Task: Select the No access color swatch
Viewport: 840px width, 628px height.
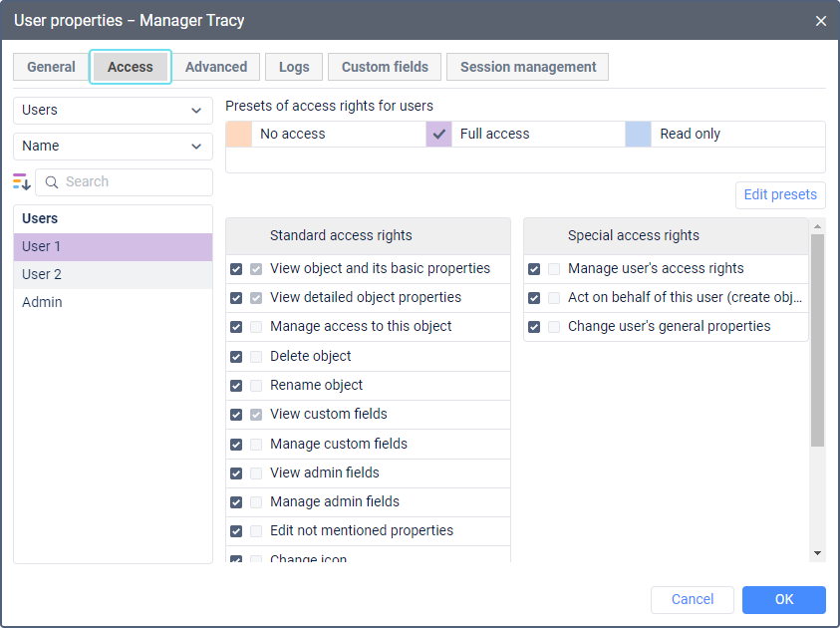Action: pyautogui.click(x=239, y=134)
